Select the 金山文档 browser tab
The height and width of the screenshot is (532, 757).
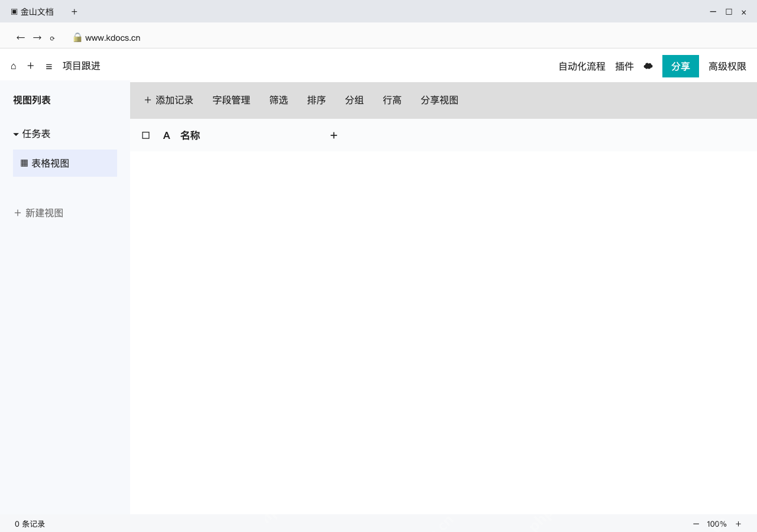click(33, 12)
